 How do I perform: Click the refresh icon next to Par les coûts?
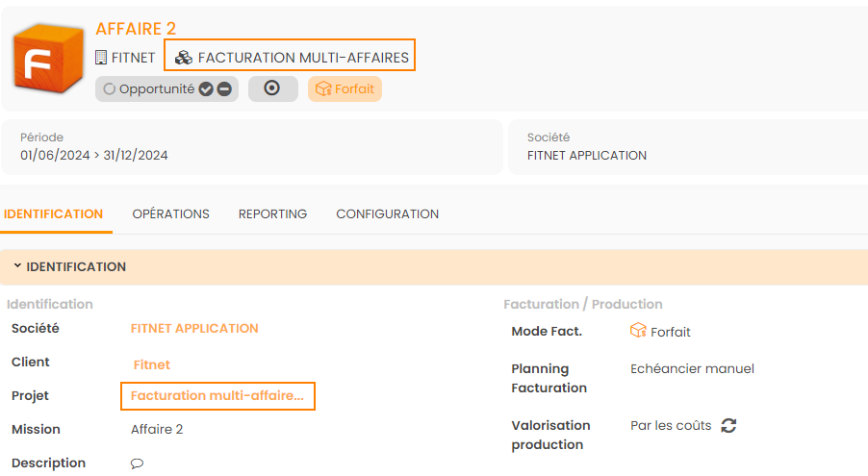pos(728,425)
